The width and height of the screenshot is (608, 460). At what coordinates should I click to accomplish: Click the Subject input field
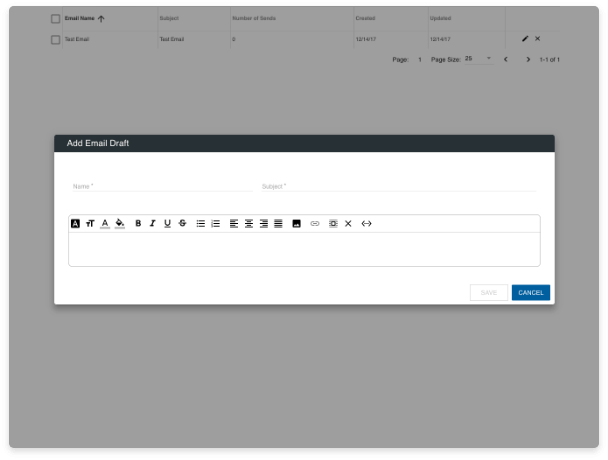point(397,186)
